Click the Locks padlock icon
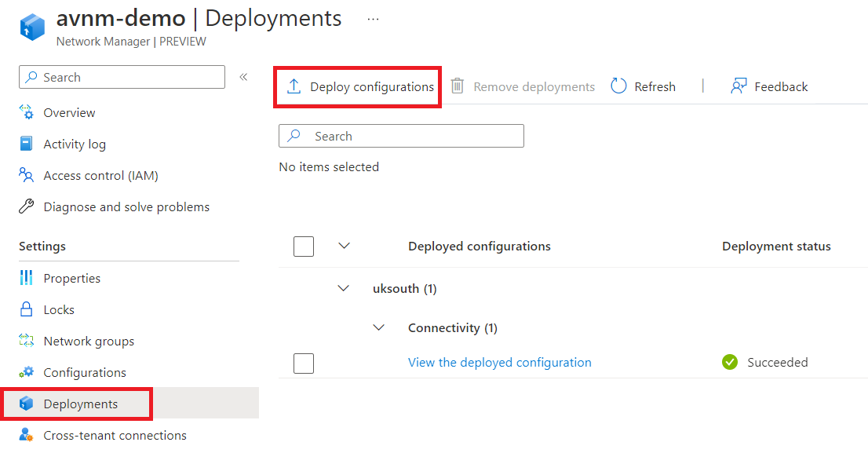Image resolution: width=868 pixels, height=464 pixels. click(26, 309)
